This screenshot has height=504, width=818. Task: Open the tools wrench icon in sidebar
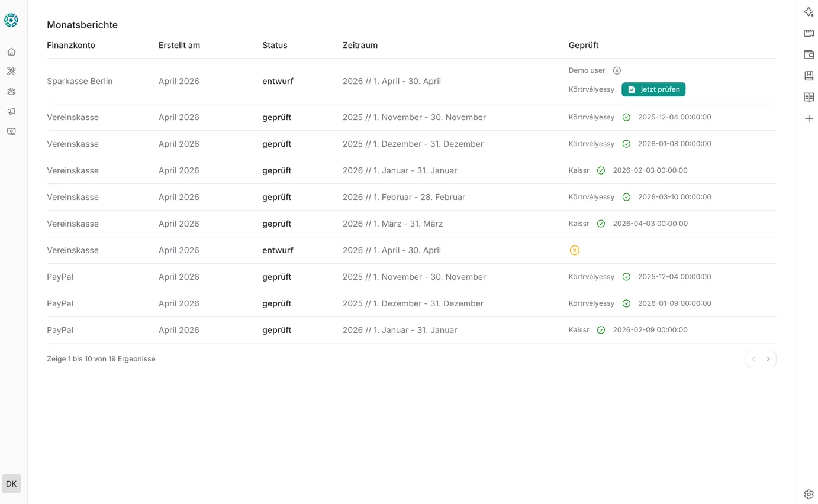point(11,72)
